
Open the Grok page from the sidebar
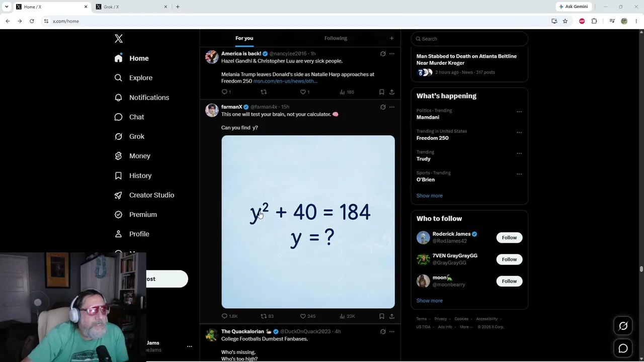tap(130, 136)
